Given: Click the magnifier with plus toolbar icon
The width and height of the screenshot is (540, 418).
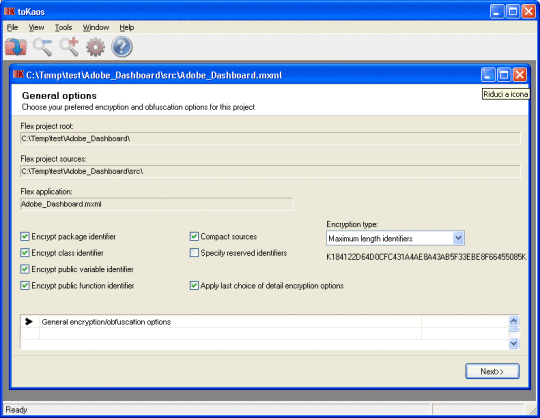Looking at the screenshot, I should (x=69, y=47).
